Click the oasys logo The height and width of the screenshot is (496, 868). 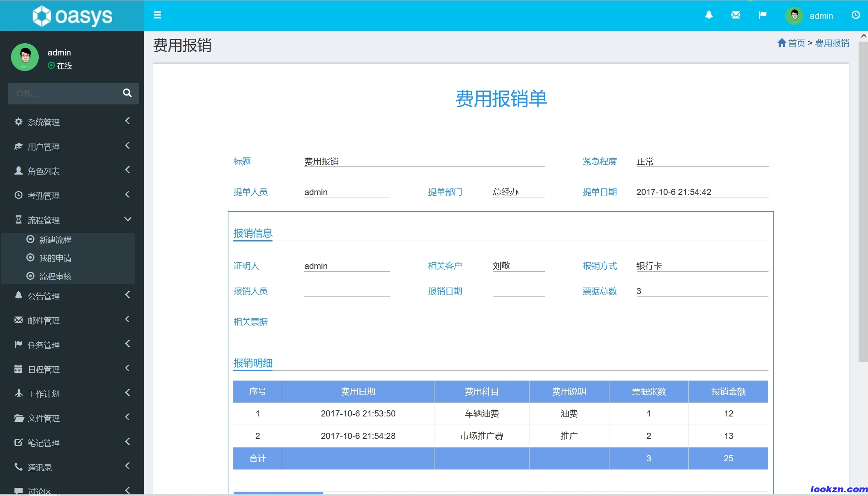coord(72,16)
